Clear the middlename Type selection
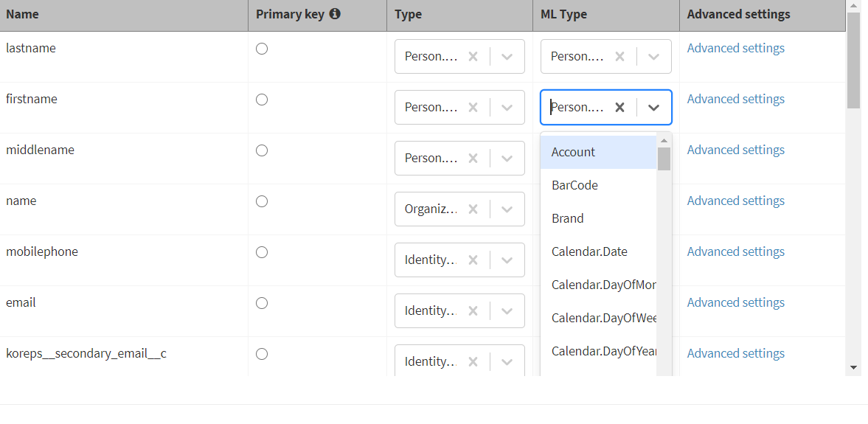 click(473, 158)
